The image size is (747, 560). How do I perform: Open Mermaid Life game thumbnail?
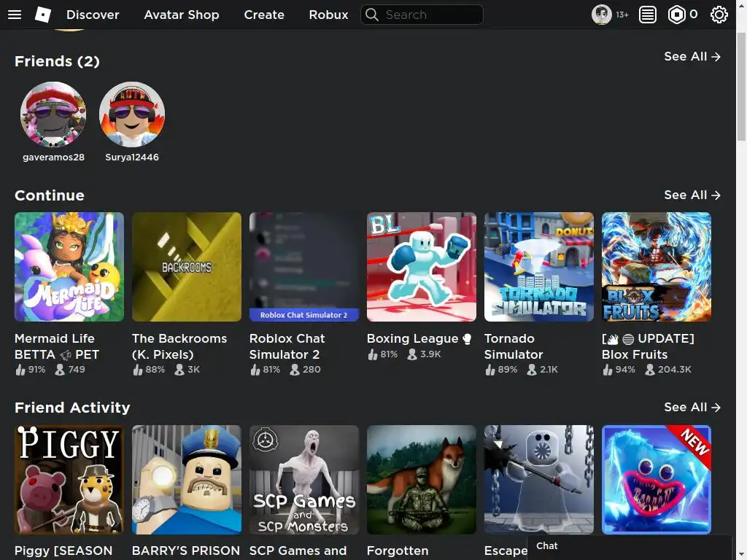click(x=69, y=267)
